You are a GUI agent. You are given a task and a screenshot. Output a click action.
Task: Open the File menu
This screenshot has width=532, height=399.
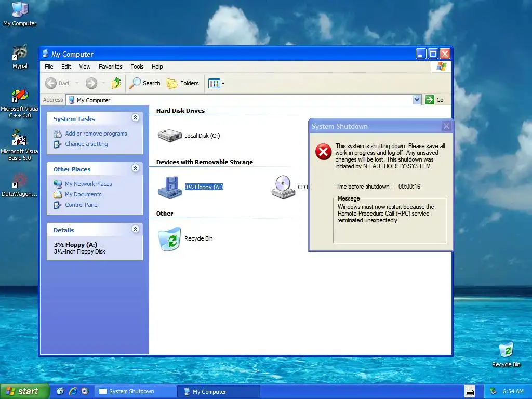[49, 66]
